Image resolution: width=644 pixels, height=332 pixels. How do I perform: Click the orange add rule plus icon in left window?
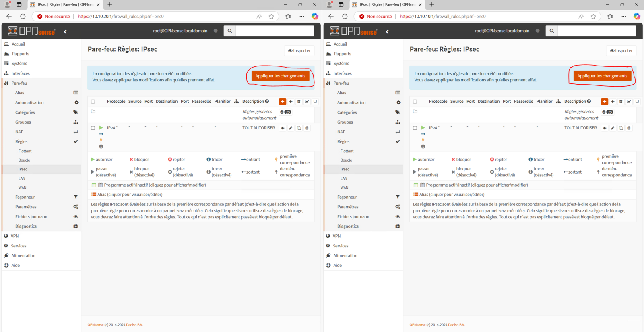(283, 102)
